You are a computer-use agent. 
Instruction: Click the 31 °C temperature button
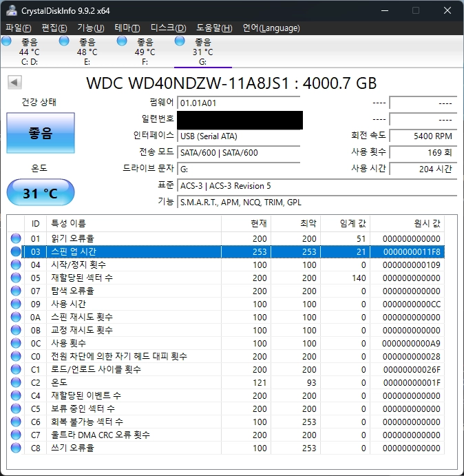tap(41, 193)
